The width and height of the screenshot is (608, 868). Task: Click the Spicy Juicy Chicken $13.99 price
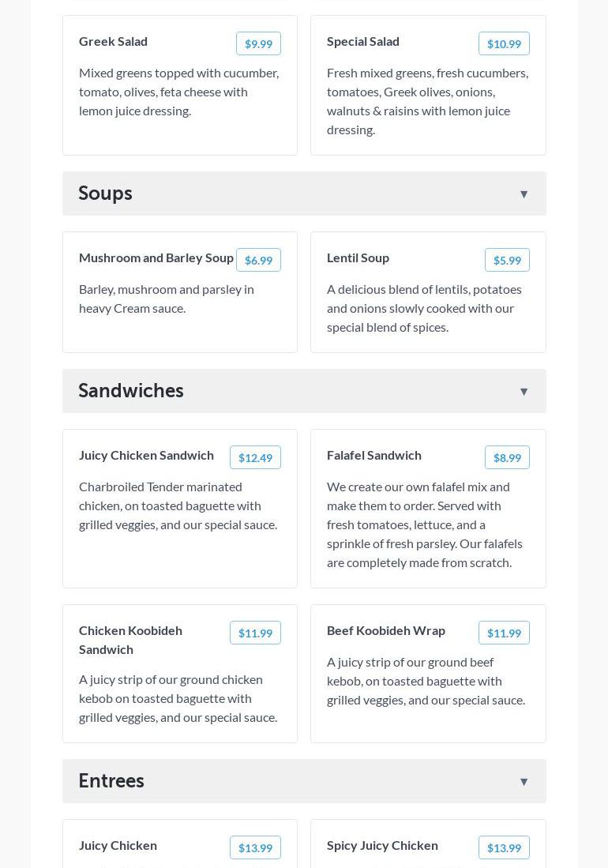pyautogui.click(x=504, y=848)
